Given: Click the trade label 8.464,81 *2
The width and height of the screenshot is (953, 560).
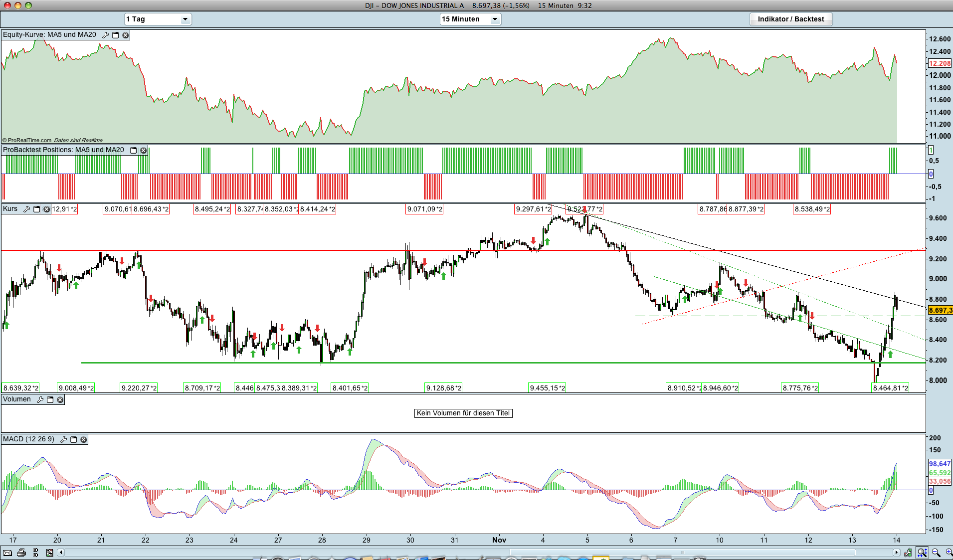Looking at the screenshot, I should 890,388.
